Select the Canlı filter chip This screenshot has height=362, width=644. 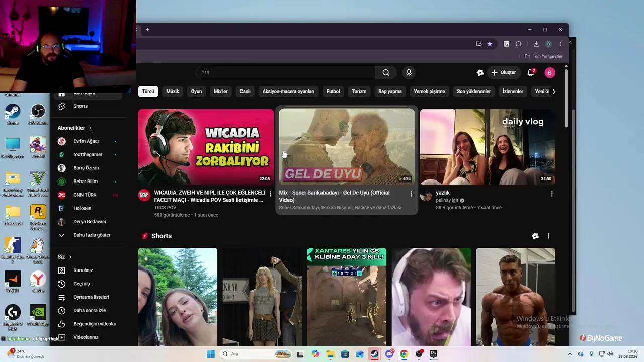pos(245,92)
